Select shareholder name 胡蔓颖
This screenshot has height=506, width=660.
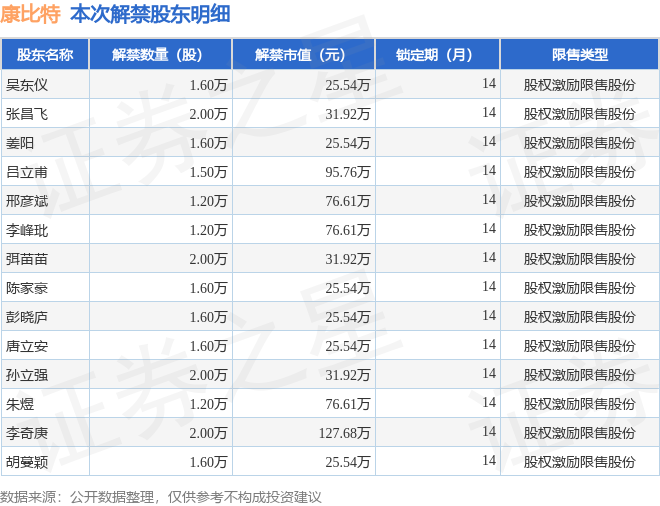coord(27,462)
